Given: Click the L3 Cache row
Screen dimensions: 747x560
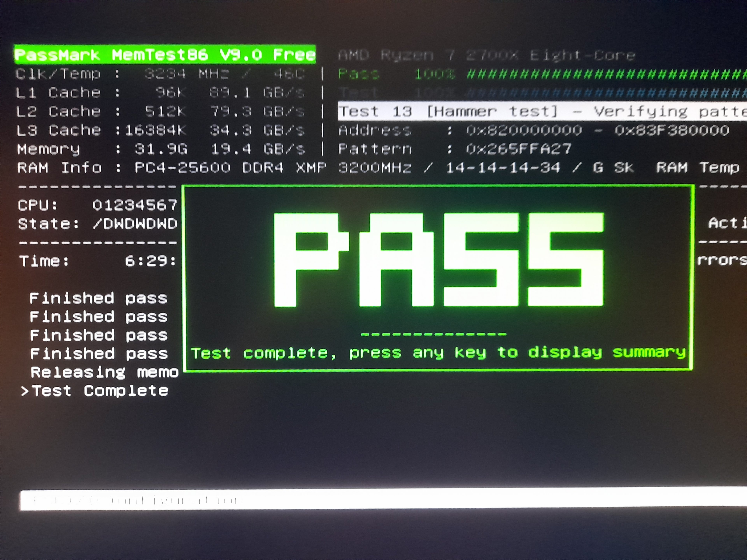Looking at the screenshot, I should (161, 130).
